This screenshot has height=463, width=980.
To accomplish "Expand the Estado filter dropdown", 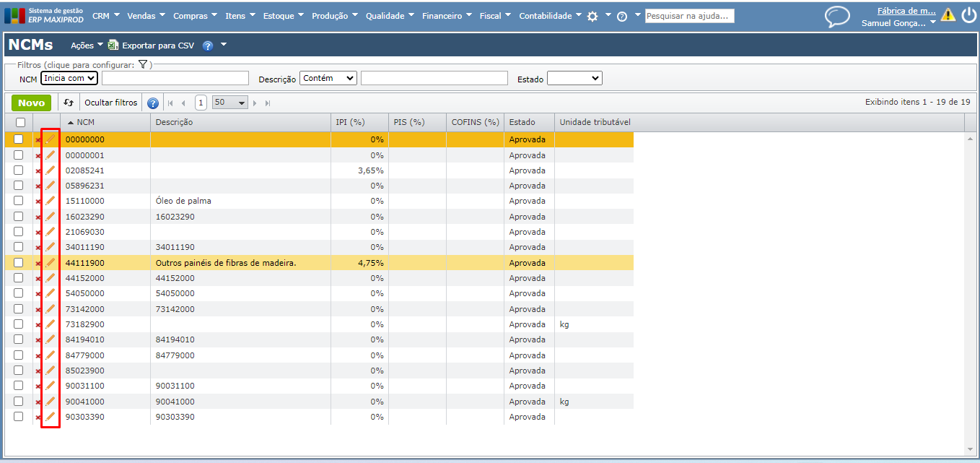I will pyautogui.click(x=574, y=78).
